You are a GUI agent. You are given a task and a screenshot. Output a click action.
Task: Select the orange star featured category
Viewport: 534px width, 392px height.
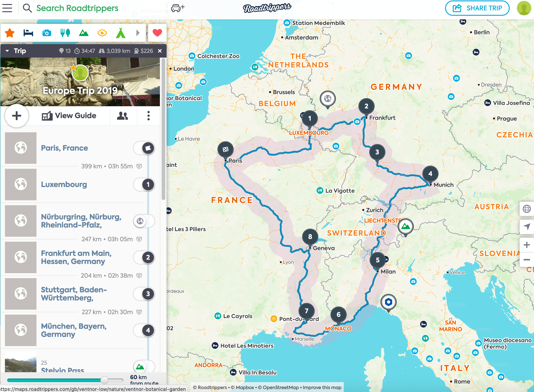[10, 33]
